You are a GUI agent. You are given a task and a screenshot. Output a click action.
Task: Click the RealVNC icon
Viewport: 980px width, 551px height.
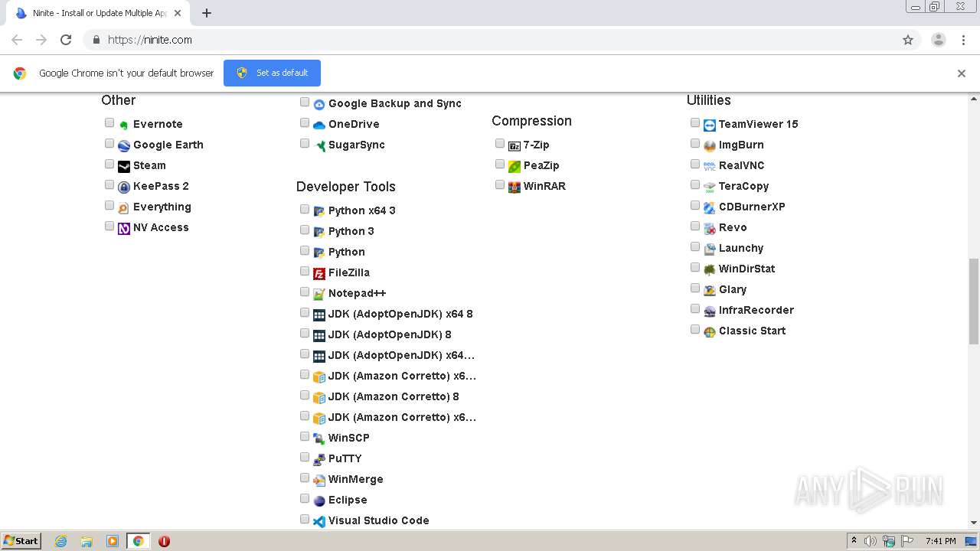[x=710, y=166]
